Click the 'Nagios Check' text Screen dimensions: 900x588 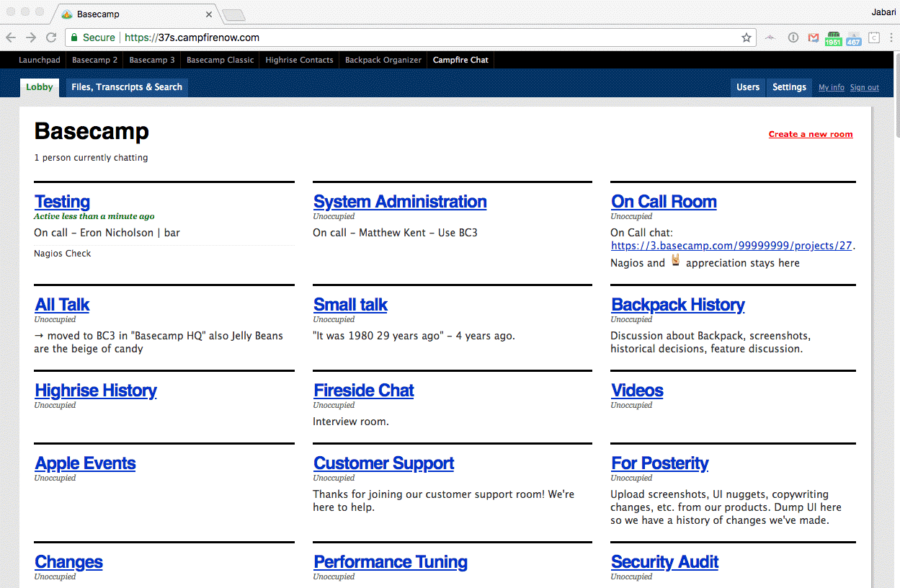[63, 254]
